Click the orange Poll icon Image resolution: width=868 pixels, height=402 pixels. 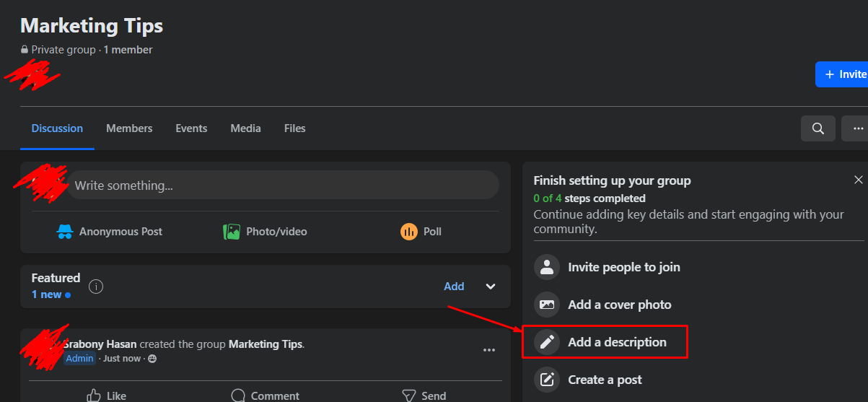[409, 232]
